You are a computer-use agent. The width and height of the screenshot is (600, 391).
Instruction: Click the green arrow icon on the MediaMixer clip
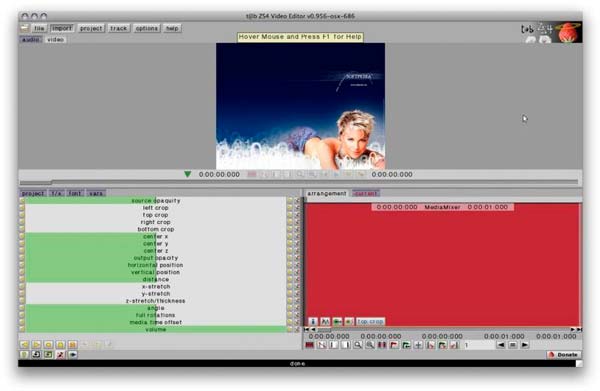point(338,322)
